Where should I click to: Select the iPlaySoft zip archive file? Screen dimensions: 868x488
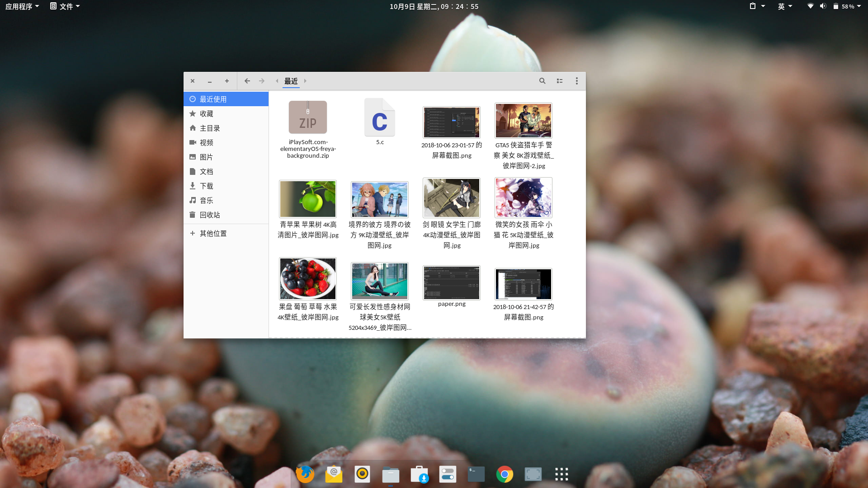(308, 118)
